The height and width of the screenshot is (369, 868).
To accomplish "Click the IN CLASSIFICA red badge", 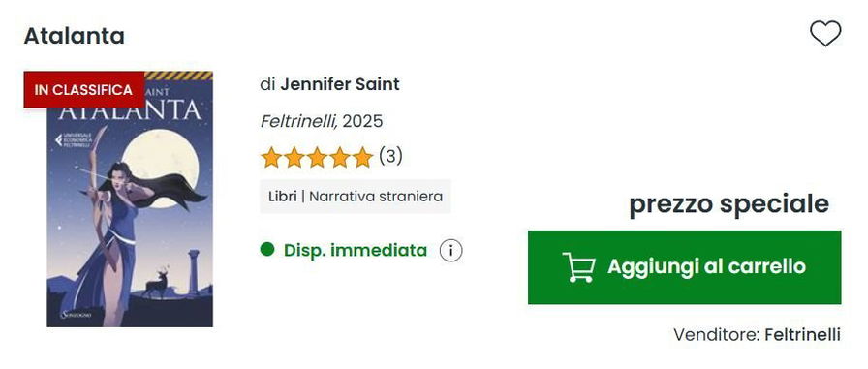I will pyautogui.click(x=84, y=90).
